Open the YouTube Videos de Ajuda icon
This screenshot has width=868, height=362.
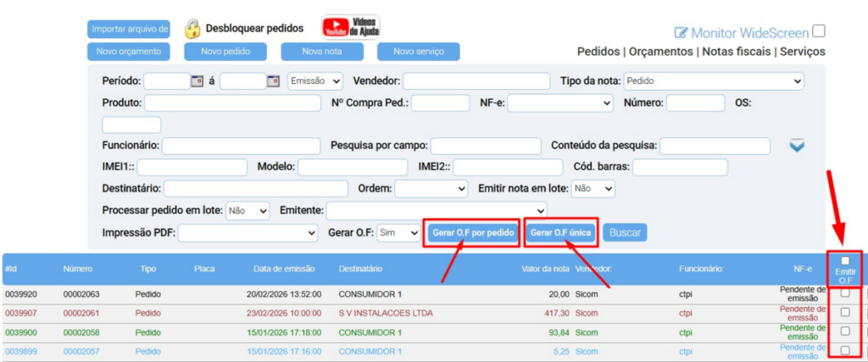point(351,27)
